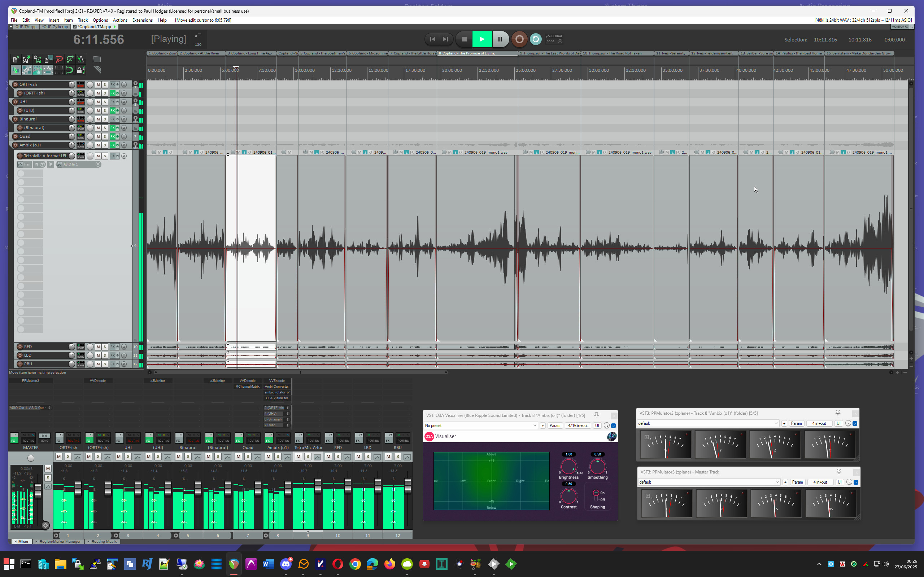
Task: Pin the O3A Visualiser window
Action: (596, 415)
